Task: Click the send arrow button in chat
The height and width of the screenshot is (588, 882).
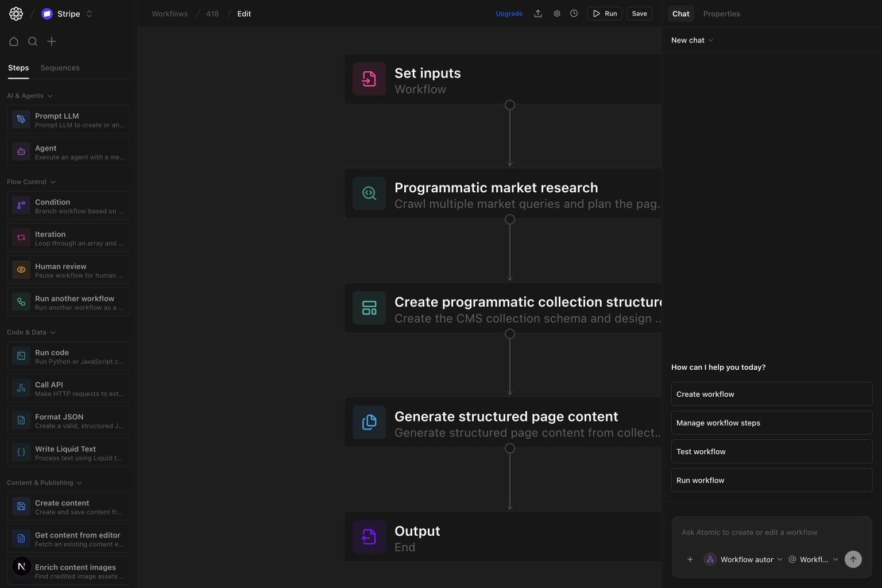Action: pos(853,559)
